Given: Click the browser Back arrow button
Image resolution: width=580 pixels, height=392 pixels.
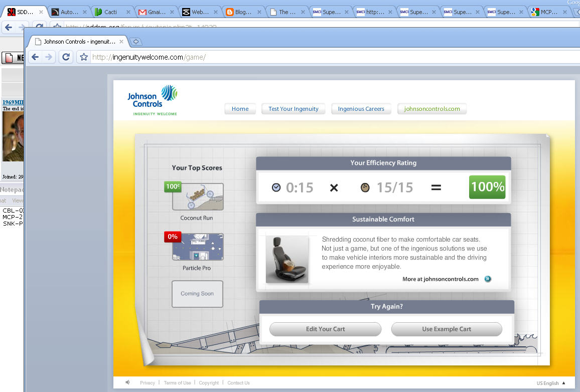Looking at the screenshot, I should [x=35, y=57].
